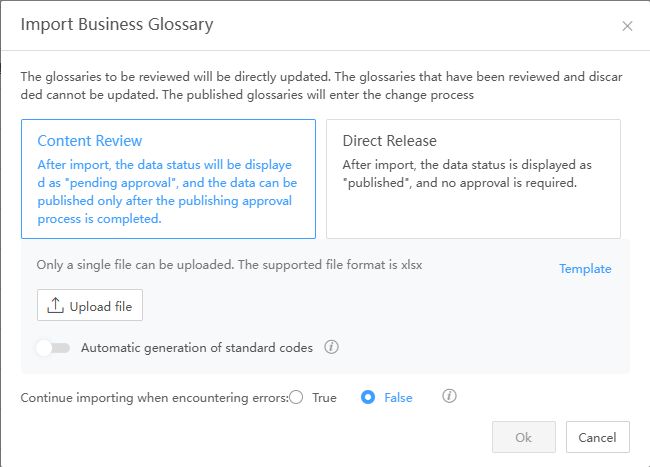Confirm the import with Ok
650x467 pixels.
(524, 437)
